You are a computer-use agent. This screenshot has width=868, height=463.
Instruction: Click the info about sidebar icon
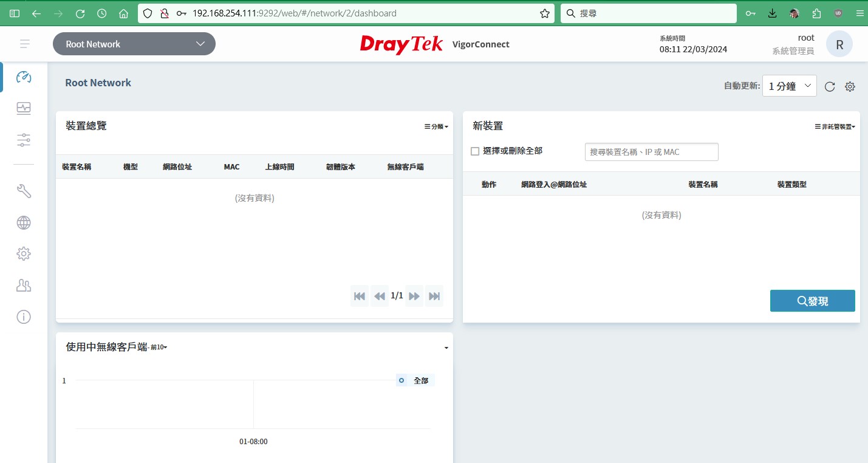tap(24, 317)
